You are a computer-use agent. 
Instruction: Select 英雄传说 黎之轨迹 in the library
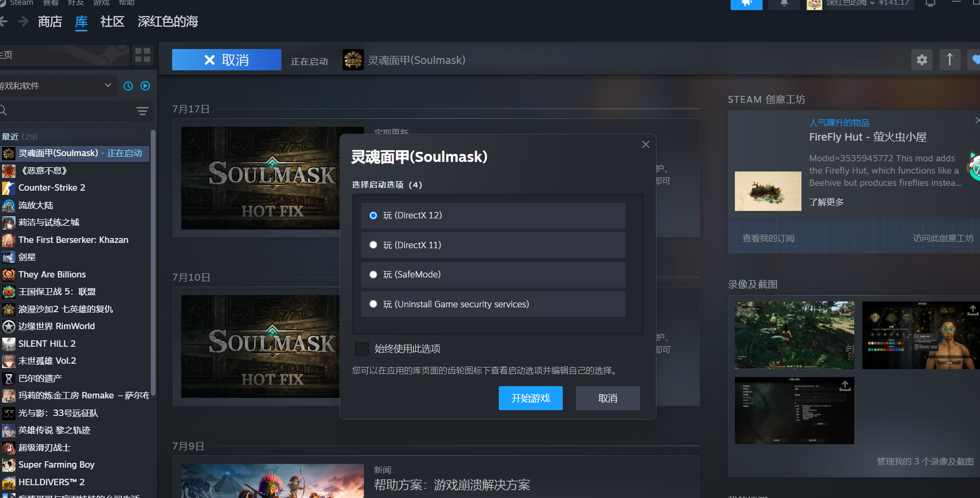click(75, 430)
